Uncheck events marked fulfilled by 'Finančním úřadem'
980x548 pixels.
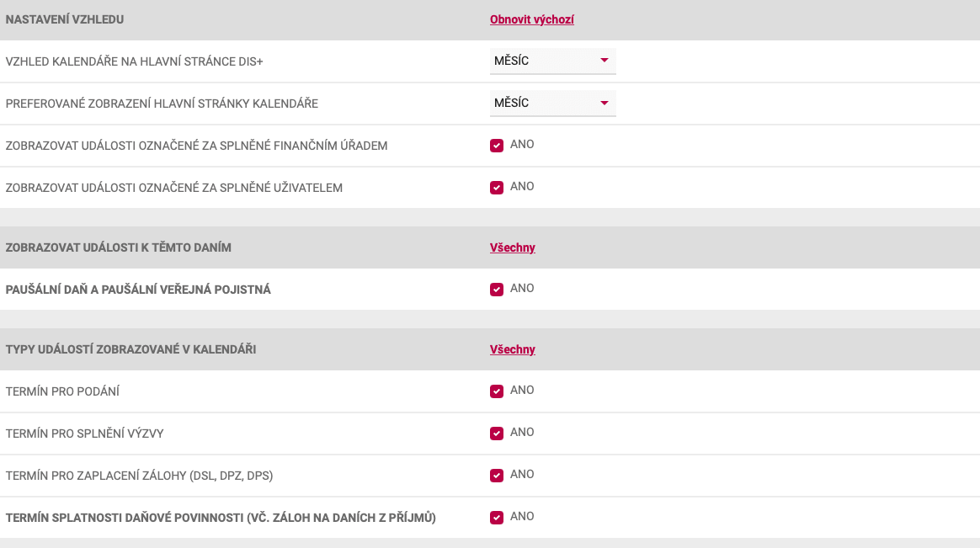[x=497, y=146]
